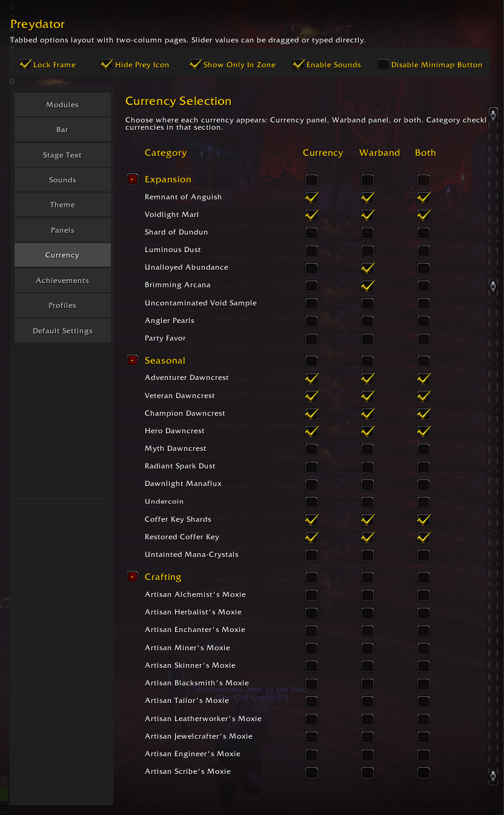The image size is (504, 815).
Task: Uncheck Voidlight Marl Warband checkbox
Action: (x=368, y=215)
